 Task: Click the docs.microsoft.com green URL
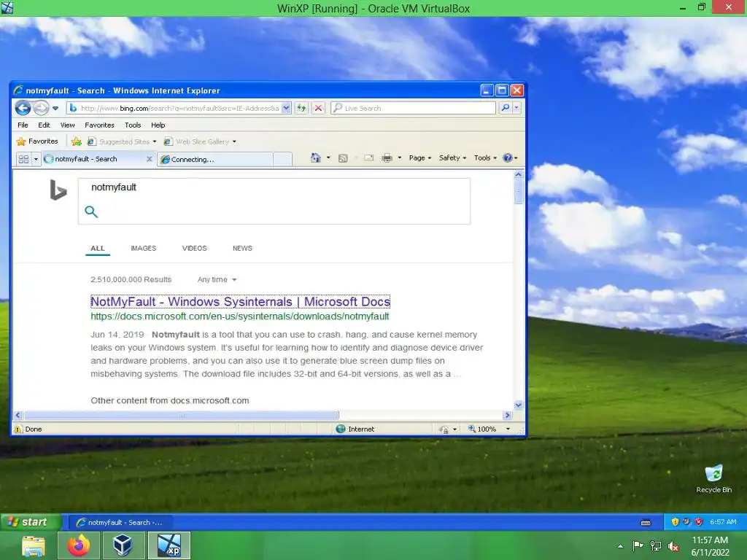coord(239,316)
